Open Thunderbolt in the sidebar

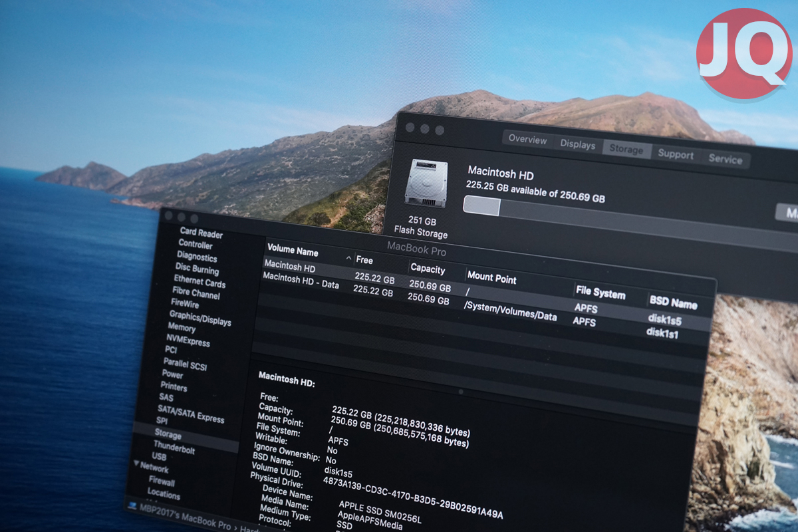point(174,448)
